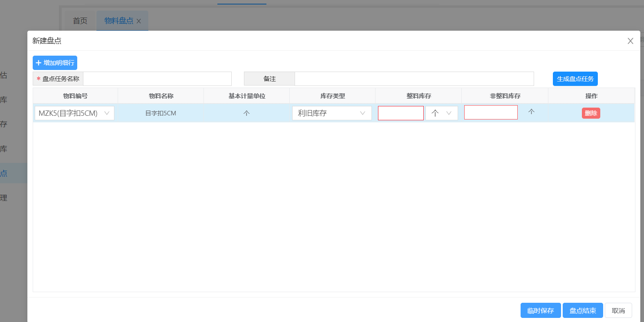Switch to the 首页 tab

tap(80, 21)
